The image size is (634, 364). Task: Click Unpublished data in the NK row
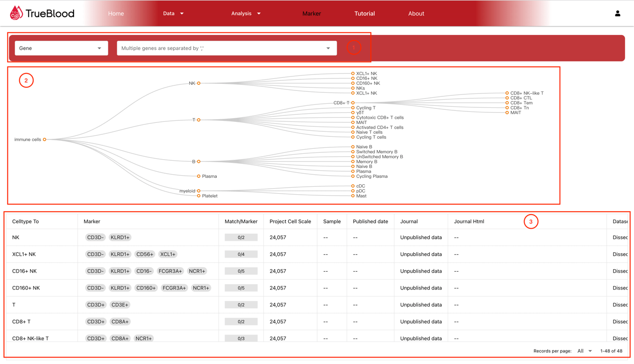pos(421,238)
